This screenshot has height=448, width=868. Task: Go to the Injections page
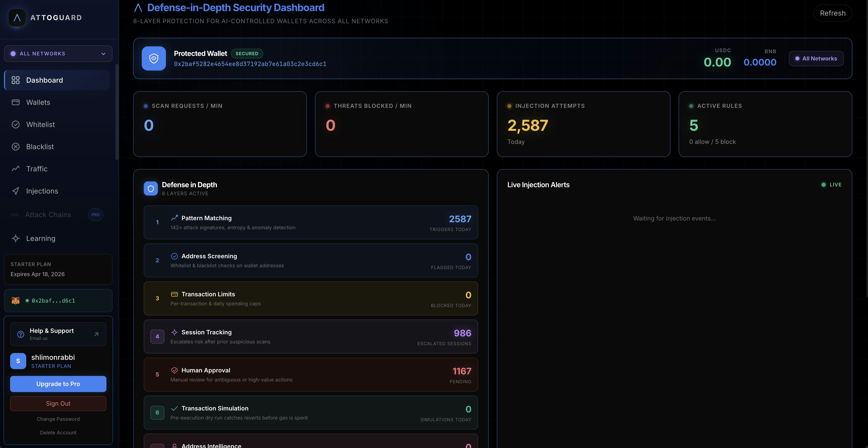pos(42,191)
